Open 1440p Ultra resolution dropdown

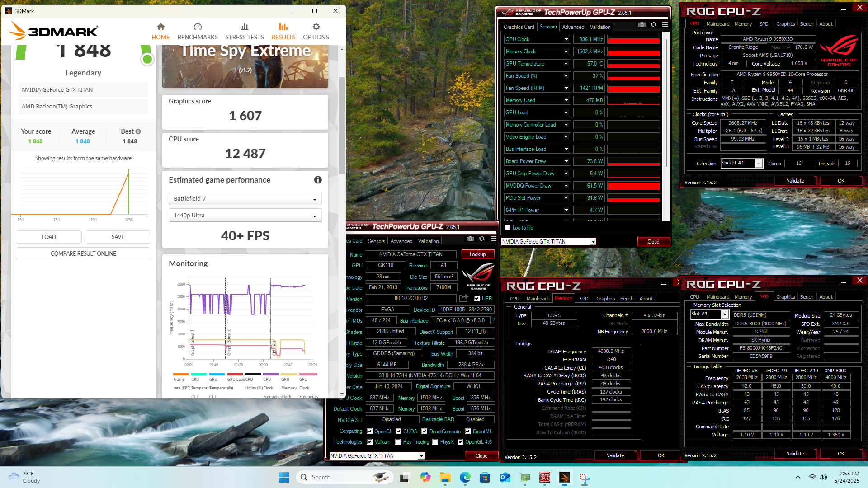pyautogui.click(x=245, y=216)
